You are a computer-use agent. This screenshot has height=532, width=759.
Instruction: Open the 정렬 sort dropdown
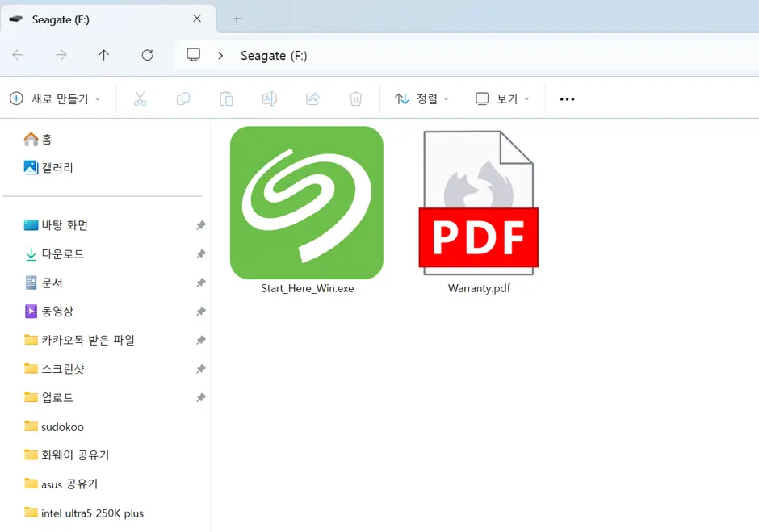[421, 98]
